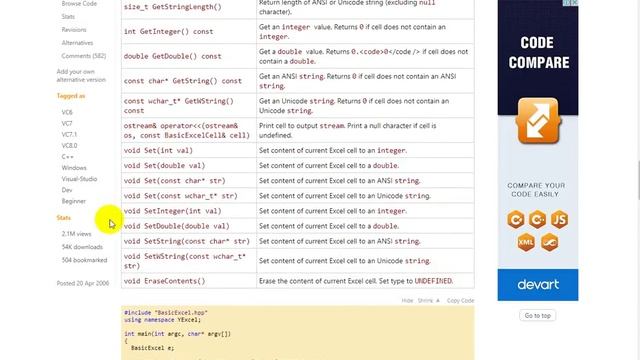The image size is (640, 360).
Task: Select the Windows tag
Action: click(x=74, y=168)
